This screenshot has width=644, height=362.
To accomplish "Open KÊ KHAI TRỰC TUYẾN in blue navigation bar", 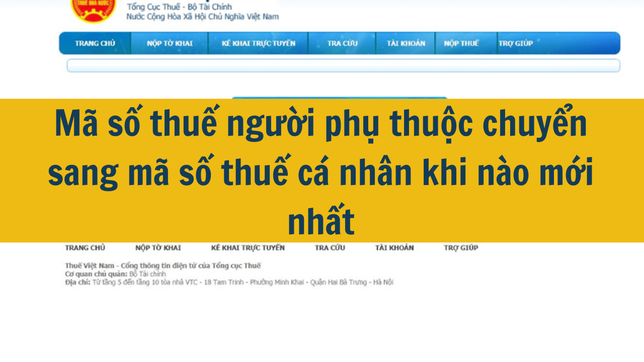I will pyautogui.click(x=258, y=43).
